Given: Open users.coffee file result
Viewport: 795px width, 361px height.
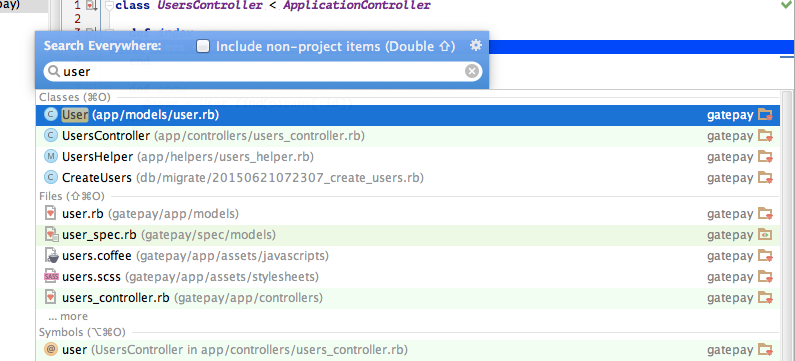Looking at the screenshot, I should coord(408,256).
